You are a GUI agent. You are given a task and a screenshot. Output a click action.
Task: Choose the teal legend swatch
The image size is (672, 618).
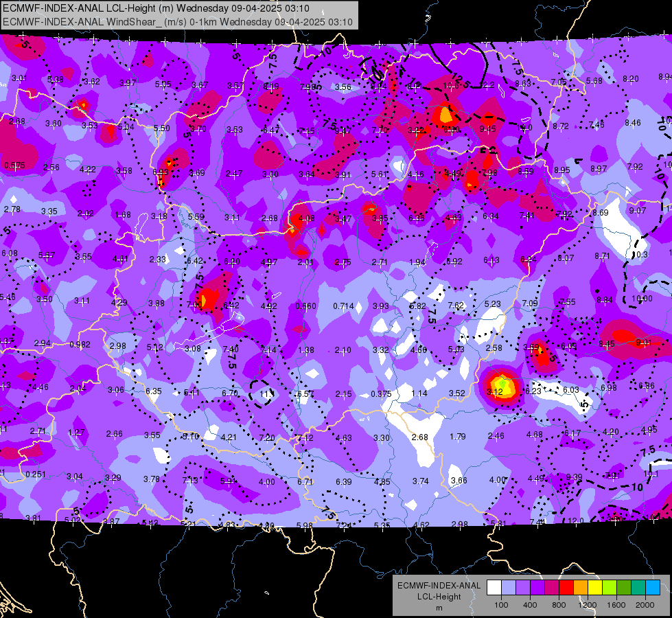click(x=638, y=587)
